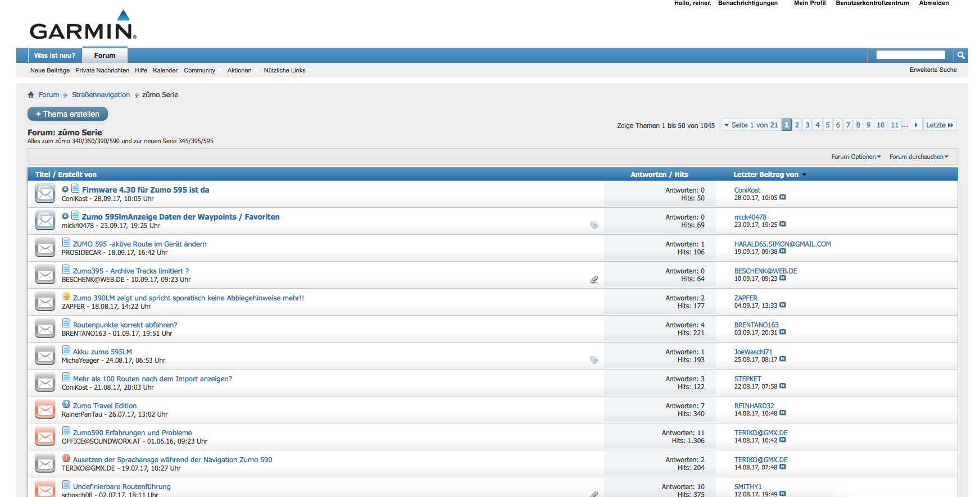Switch to Was ist neu? tab
This screenshot has width=980, height=497.
click(x=55, y=56)
